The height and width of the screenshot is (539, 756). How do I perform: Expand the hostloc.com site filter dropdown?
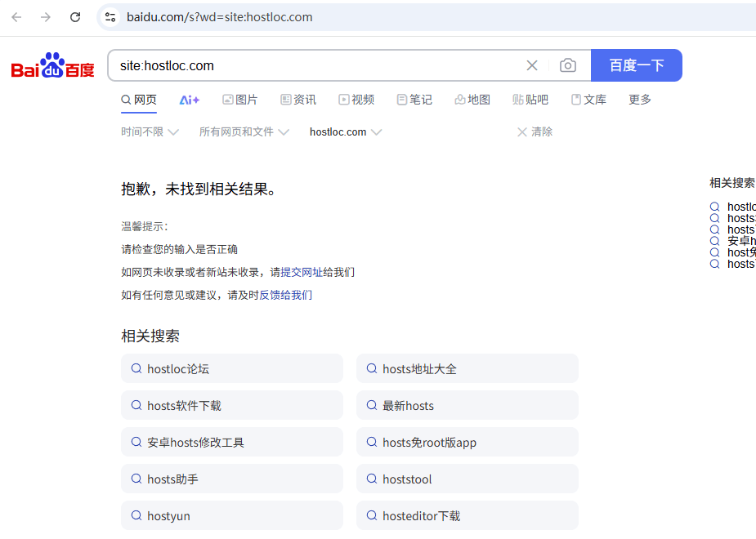tap(346, 132)
